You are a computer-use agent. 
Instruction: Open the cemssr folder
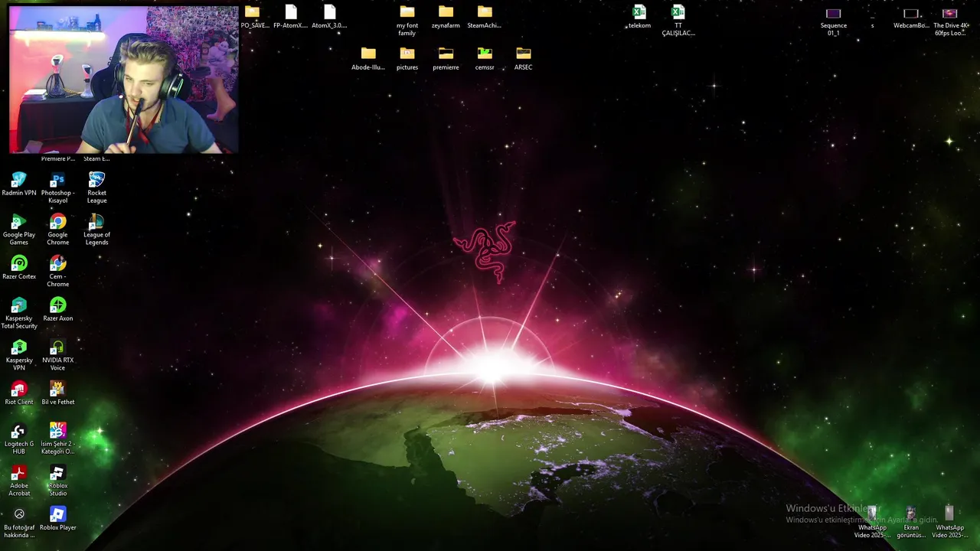click(485, 59)
